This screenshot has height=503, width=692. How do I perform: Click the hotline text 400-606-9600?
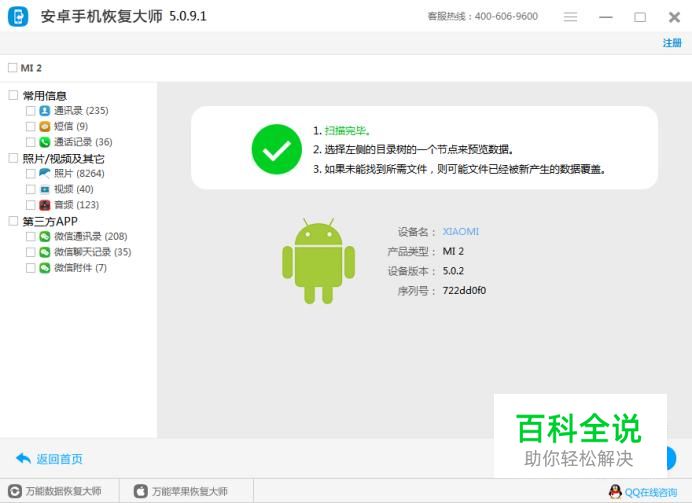506,16
